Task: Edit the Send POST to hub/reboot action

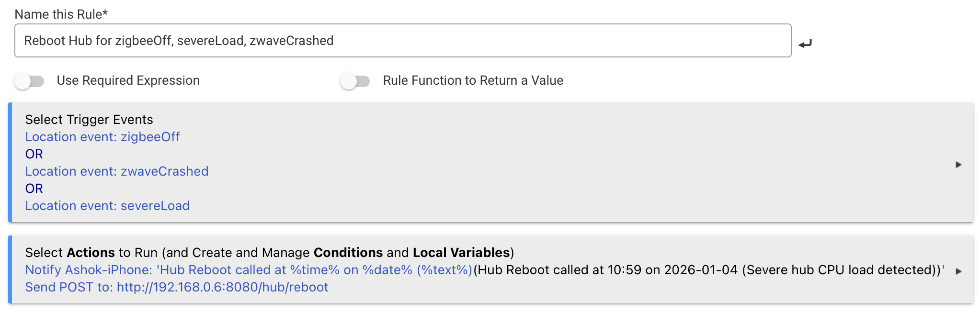Action: 177,287
